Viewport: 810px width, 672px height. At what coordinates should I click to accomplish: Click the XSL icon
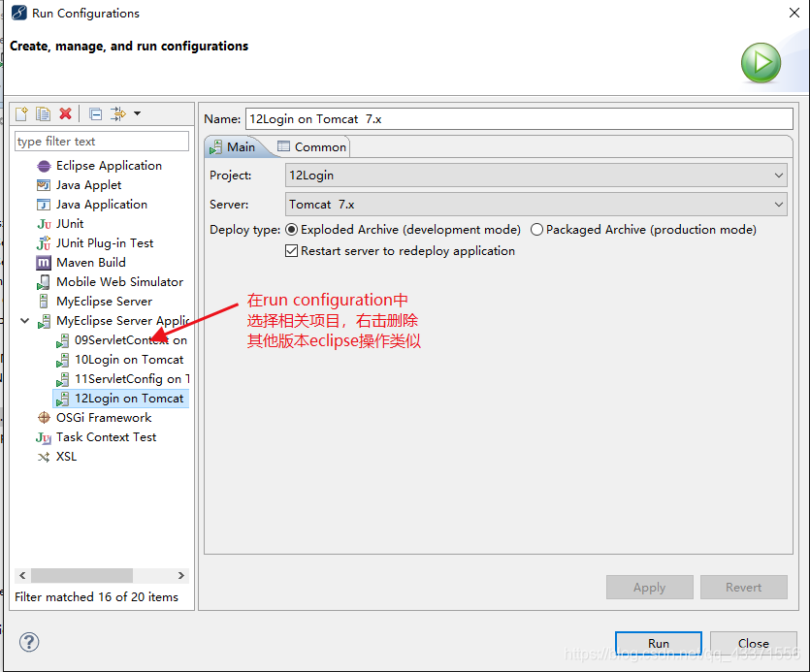tap(44, 457)
